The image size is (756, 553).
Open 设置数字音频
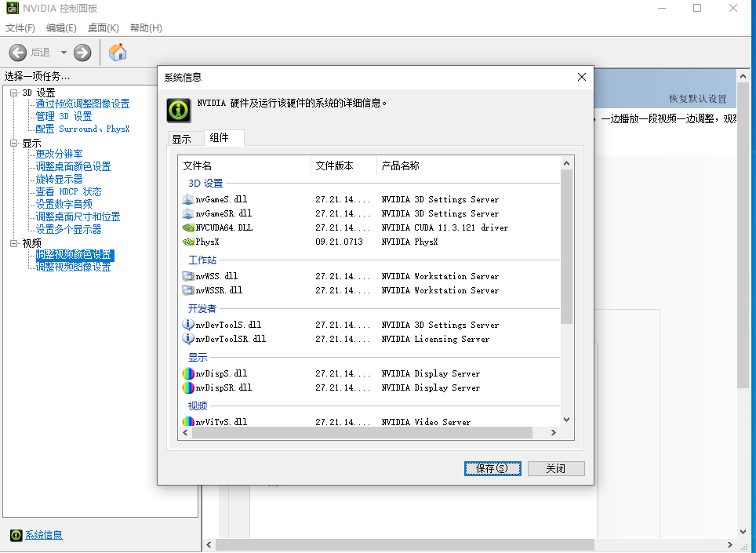pyautogui.click(x=64, y=204)
